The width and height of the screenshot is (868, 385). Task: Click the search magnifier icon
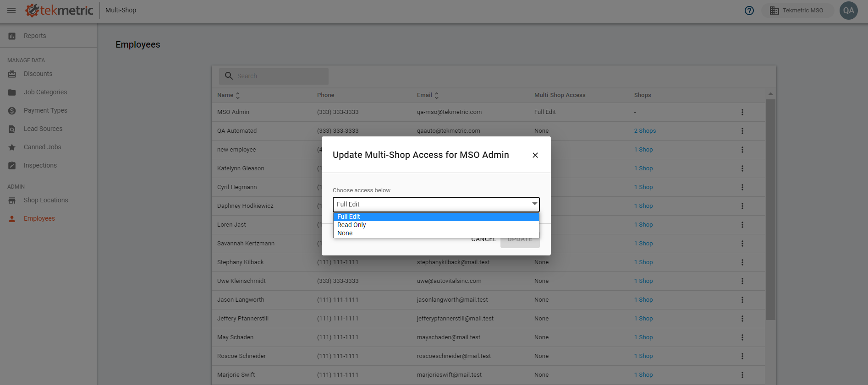[229, 76]
